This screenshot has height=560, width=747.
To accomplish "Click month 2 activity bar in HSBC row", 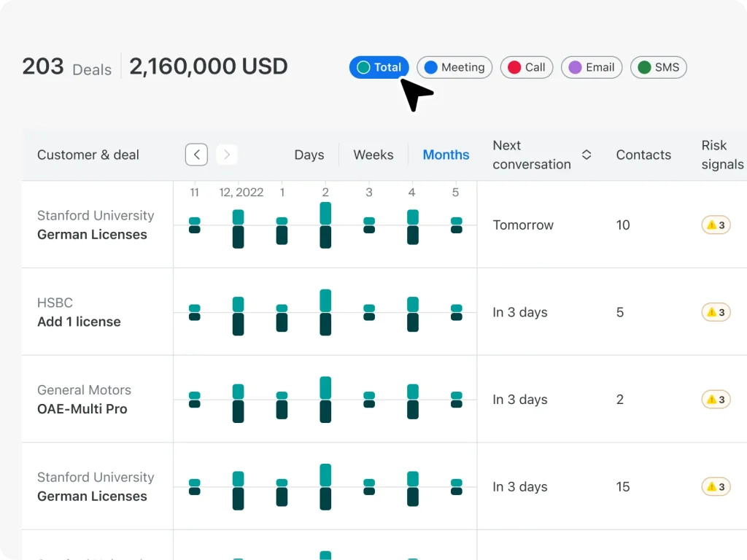I will (325, 312).
